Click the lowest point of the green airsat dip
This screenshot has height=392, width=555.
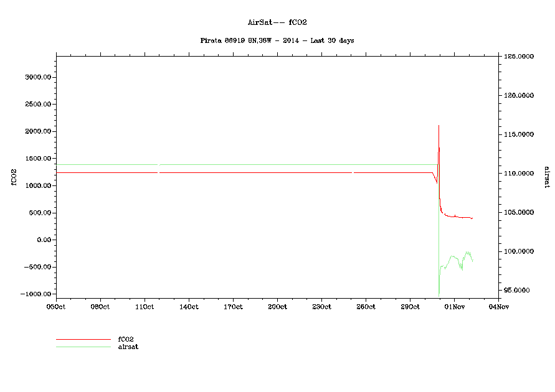439,296
